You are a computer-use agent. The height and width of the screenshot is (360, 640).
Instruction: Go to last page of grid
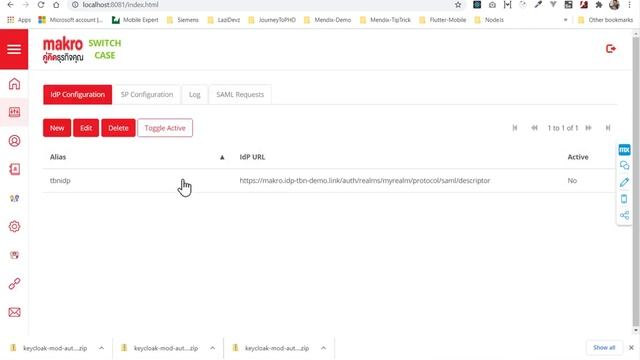coord(608,128)
